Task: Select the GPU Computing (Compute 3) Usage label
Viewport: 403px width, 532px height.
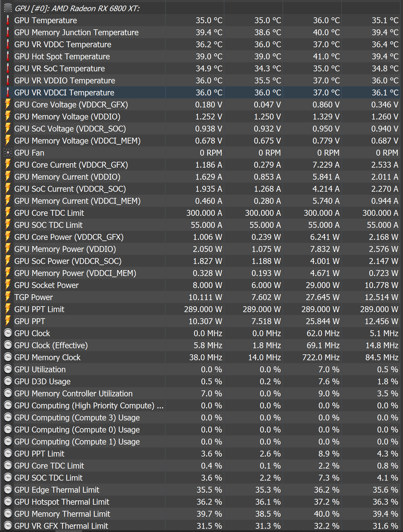Action: [77, 417]
